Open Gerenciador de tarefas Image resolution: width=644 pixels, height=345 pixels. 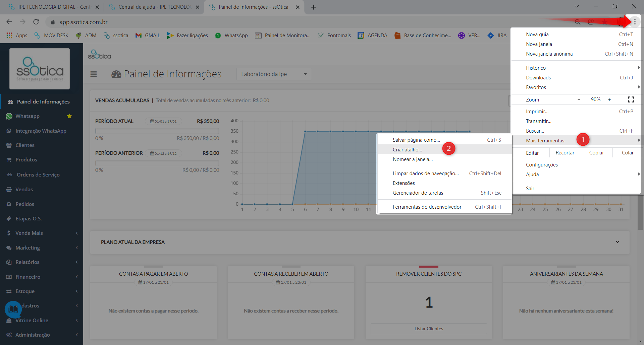[x=444, y=193]
